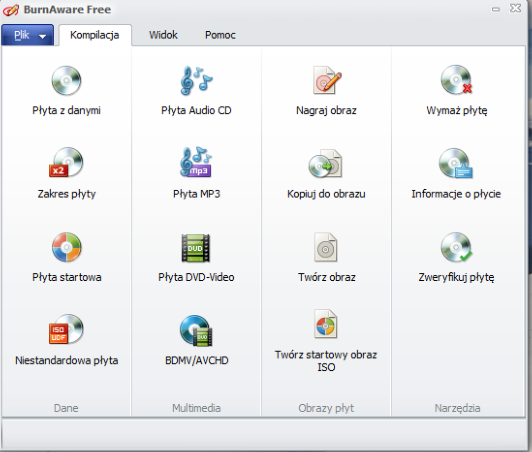Click the Zweryfikuj płytę label
This screenshot has height=452, width=532.
(456, 277)
